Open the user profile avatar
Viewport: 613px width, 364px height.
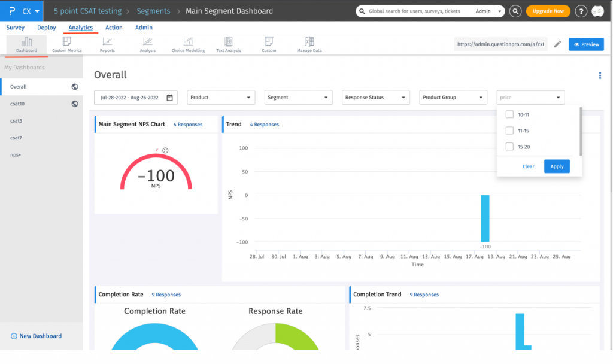pyautogui.click(x=598, y=11)
